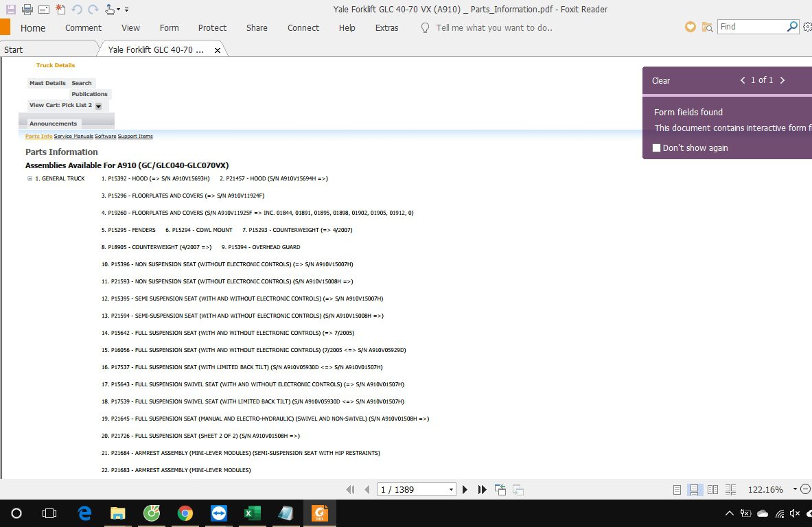Click the P15295 - FENDERS entry
The height and width of the screenshot is (527, 812).
[128, 230]
